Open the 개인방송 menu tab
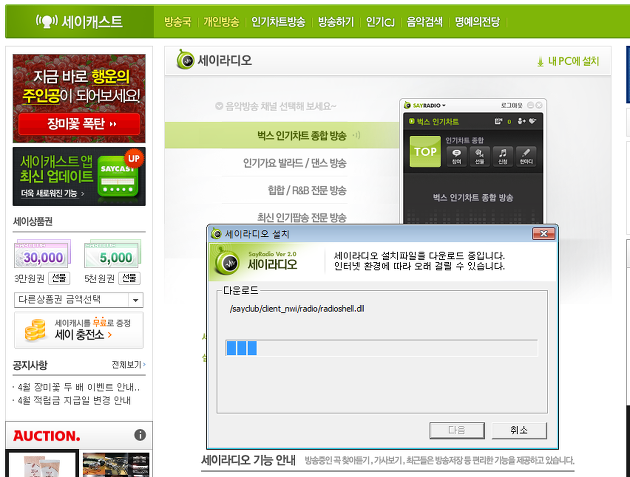This screenshot has width=630, height=477. [221, 22]
